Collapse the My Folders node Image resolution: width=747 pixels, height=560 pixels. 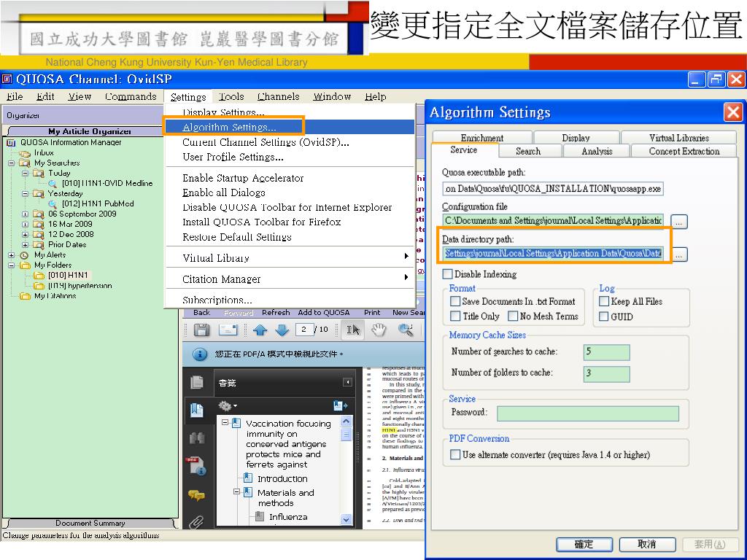[x=12, y=265]
